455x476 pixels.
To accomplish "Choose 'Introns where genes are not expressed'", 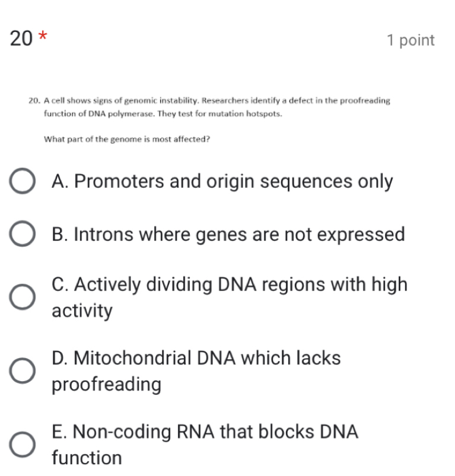I will 228,234.
